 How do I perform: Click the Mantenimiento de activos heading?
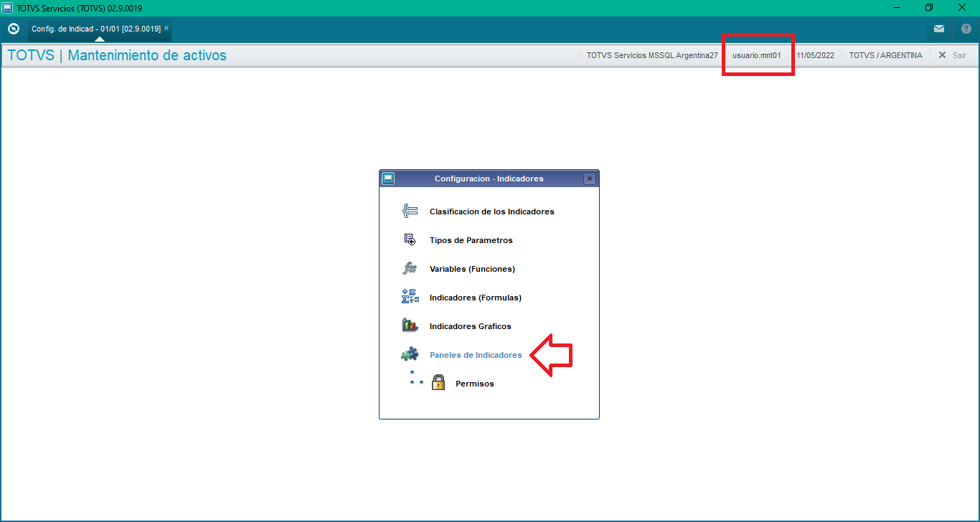(x=147, y=55)
